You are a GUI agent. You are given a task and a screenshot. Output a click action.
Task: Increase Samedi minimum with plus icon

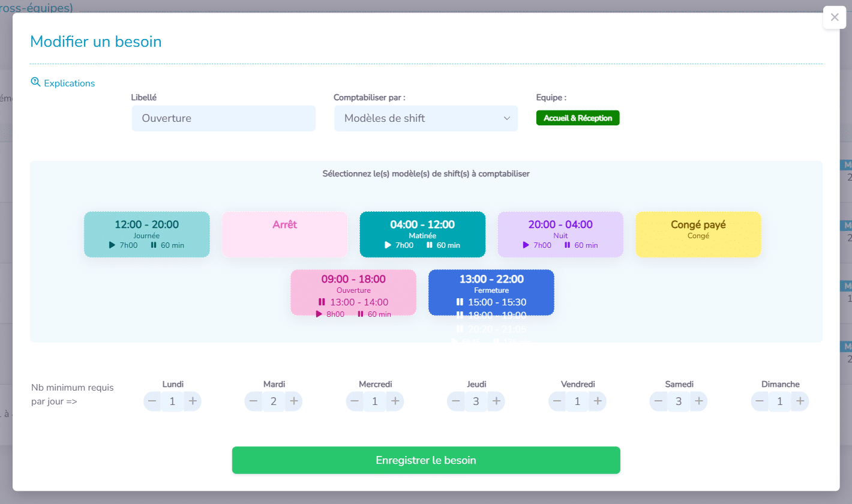tap(699, 401)
